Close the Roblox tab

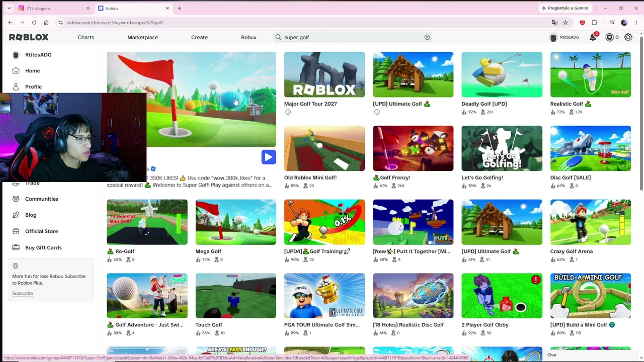(x=168, y=8)
